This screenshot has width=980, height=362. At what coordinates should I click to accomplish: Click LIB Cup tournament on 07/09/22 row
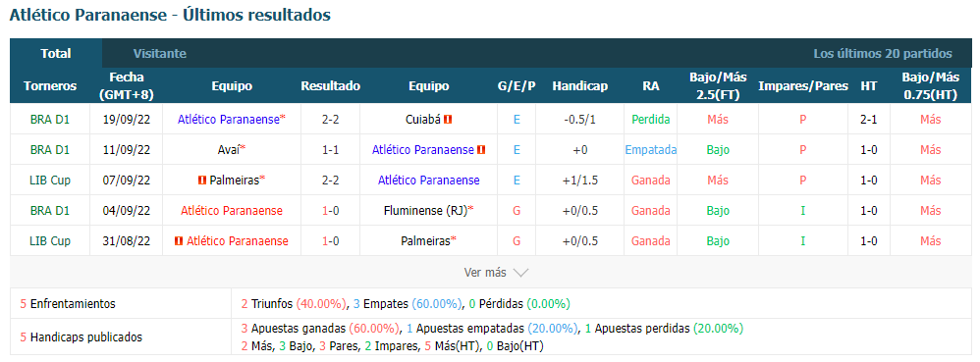50,181
